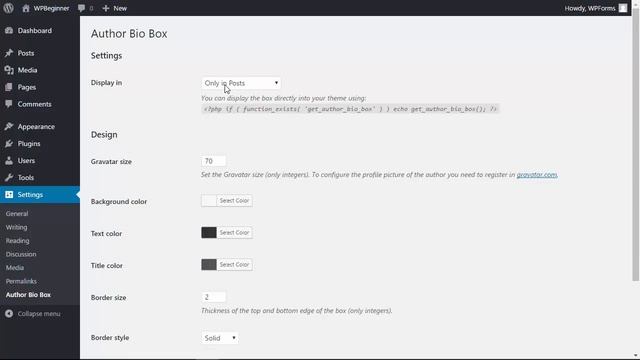Open the Border style dropdown
Viewport: 640px width, 360px height.
[x=220, y=338]
